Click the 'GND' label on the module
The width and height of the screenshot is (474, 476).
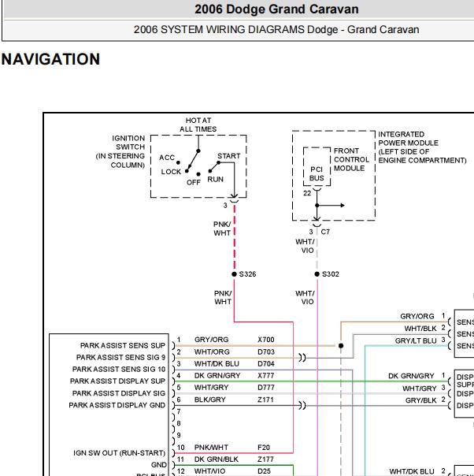click(x=158, y=465)
